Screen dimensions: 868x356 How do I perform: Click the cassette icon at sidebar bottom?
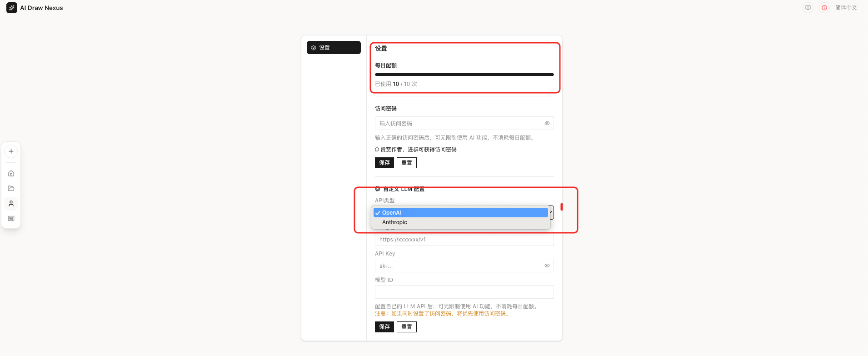click(11, 219)
